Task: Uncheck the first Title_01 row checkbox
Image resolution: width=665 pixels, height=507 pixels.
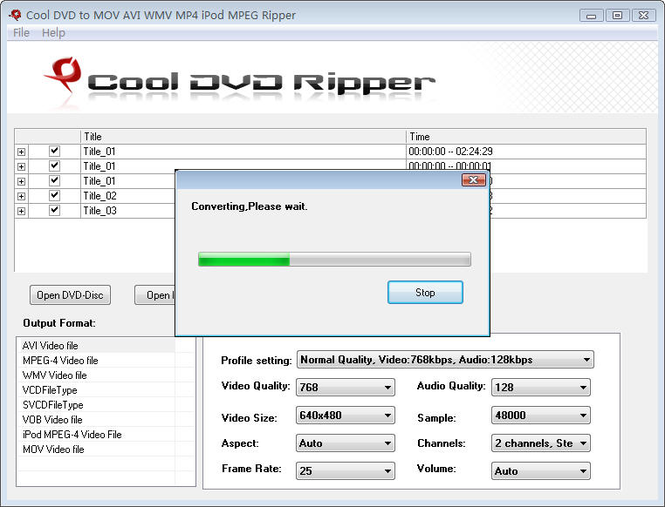Action: [x=54, y=151]
